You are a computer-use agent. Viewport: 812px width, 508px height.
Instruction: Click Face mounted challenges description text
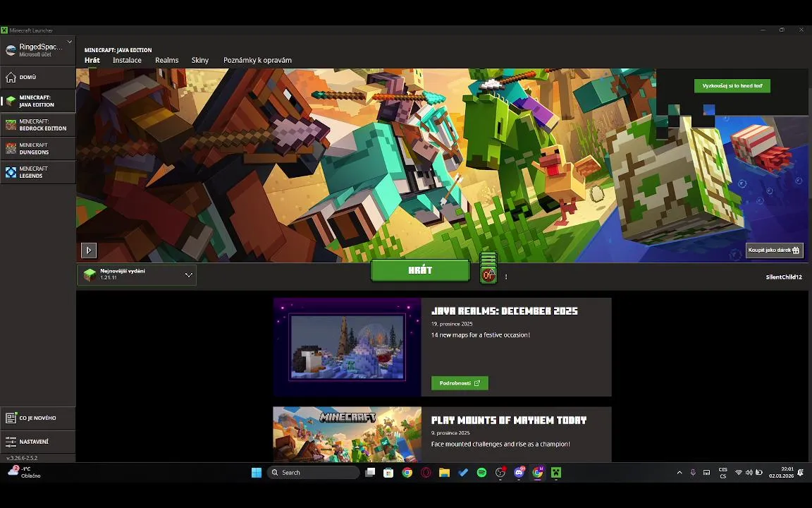500,445
